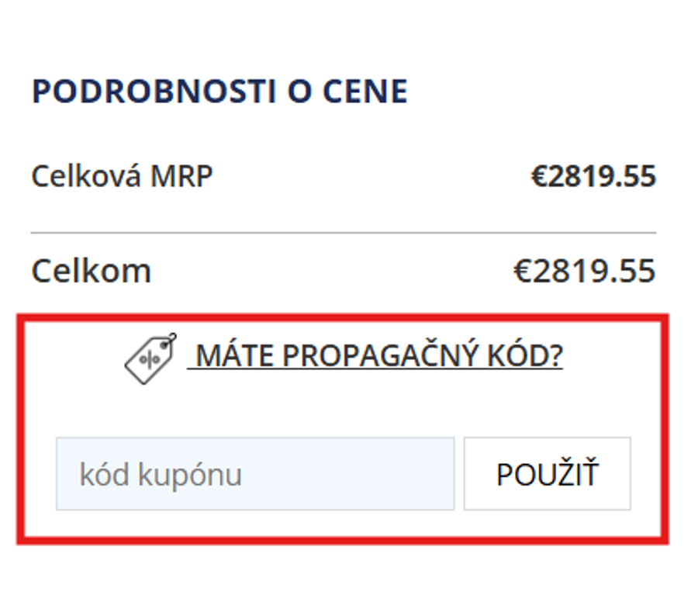Open the underlined promotional code disclosure
The image size is (698, 616).
tap(380, 355)
